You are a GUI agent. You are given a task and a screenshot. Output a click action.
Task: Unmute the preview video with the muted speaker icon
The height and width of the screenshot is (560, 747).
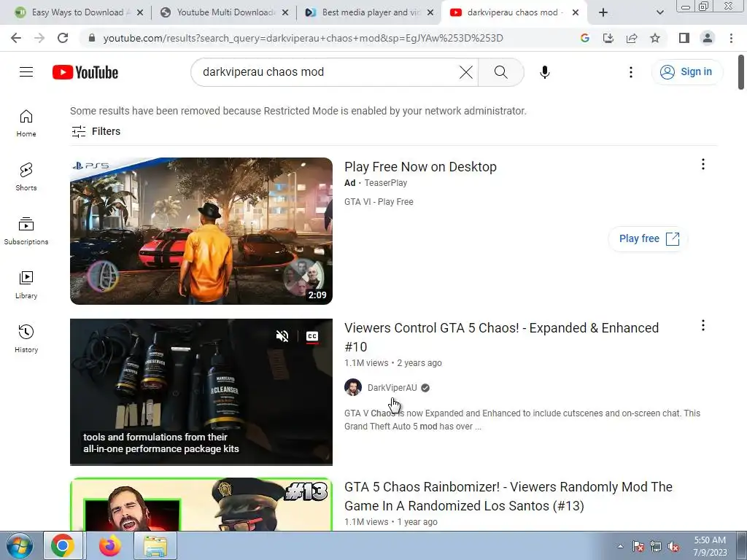click(x=282, y=336)
